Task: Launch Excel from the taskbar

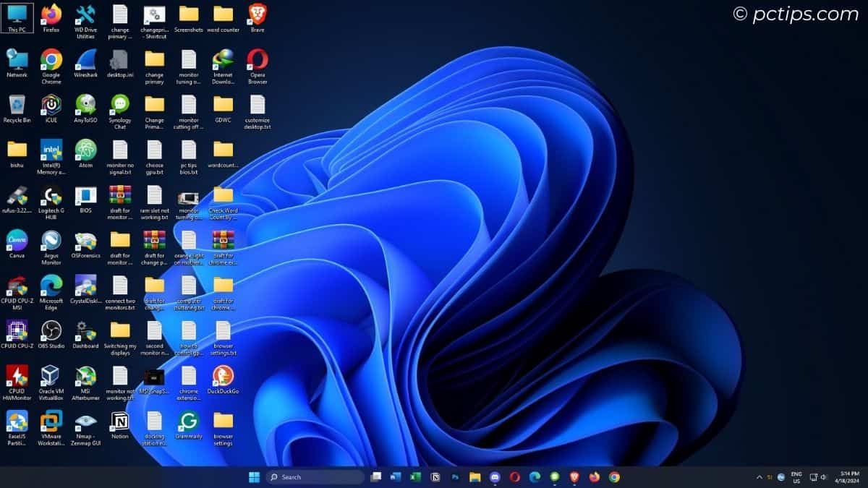Action: click(414, 477)
